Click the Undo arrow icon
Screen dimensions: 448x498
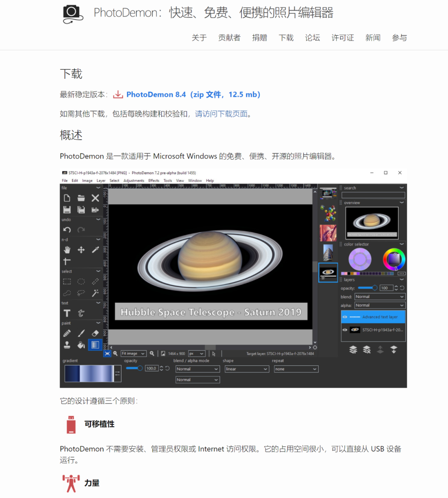[67, 230]
